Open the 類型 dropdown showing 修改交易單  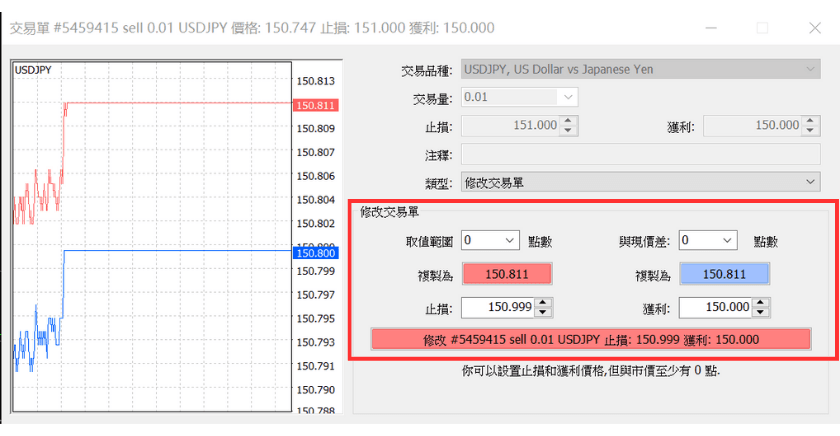click(640, 182)
